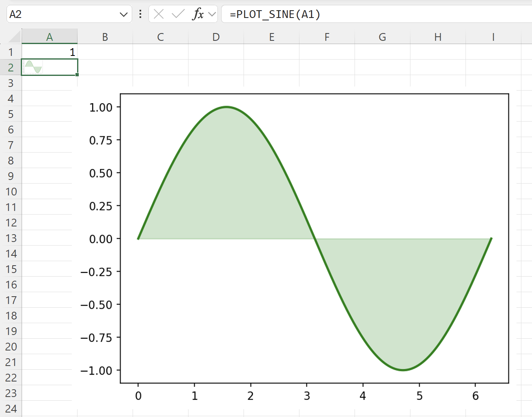Click the formula bar with =PLOT_SINE(A1)

(x=377, y=14)
